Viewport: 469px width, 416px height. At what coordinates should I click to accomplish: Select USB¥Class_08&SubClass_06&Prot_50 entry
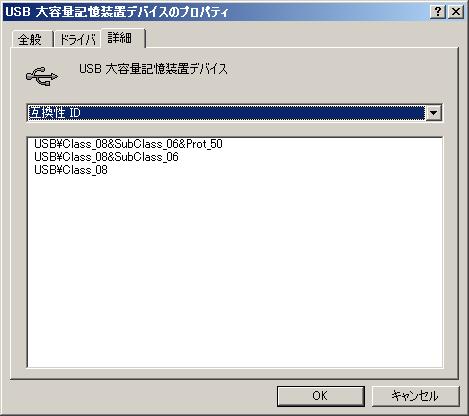point(128,144)
